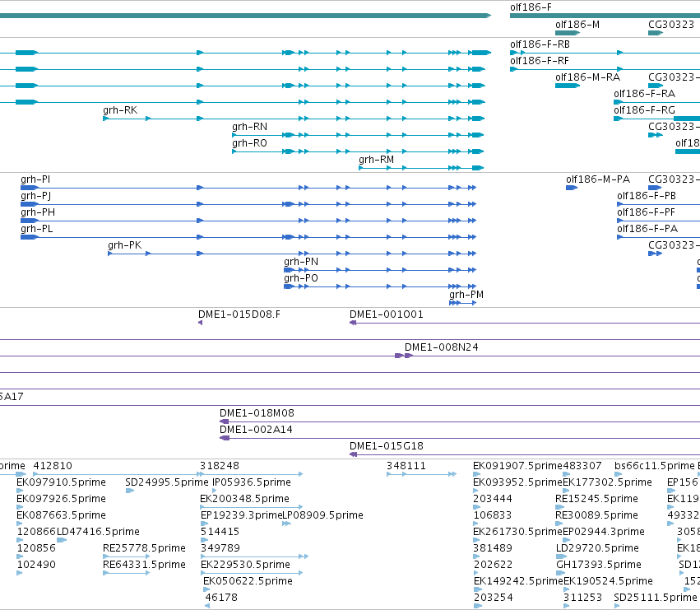Select EST EK190524.5prime

(608, 581)
